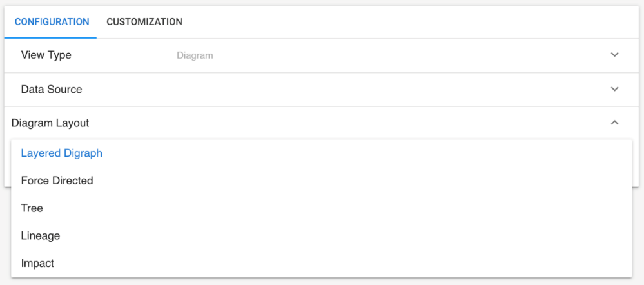Click the View Type label
The image size is (644, 285).
[x=46, y=55]
